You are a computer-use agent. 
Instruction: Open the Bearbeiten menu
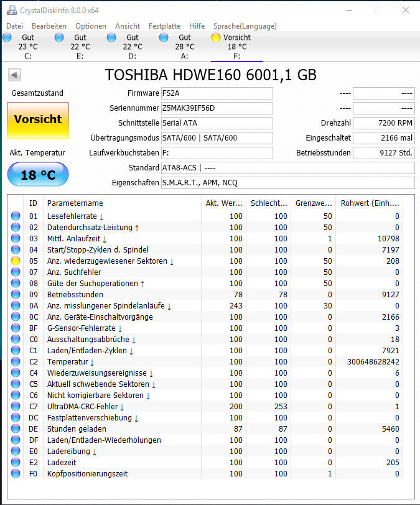pyautogui.click(x=49, y=26)
